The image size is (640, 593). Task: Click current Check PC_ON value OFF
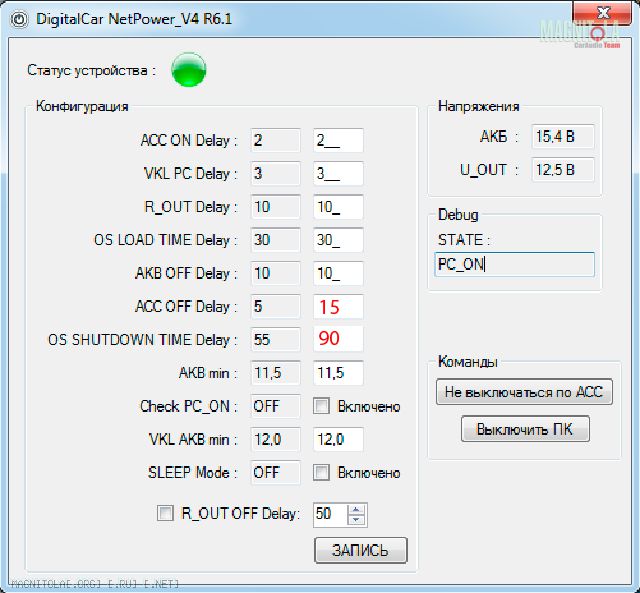point(275,406)
